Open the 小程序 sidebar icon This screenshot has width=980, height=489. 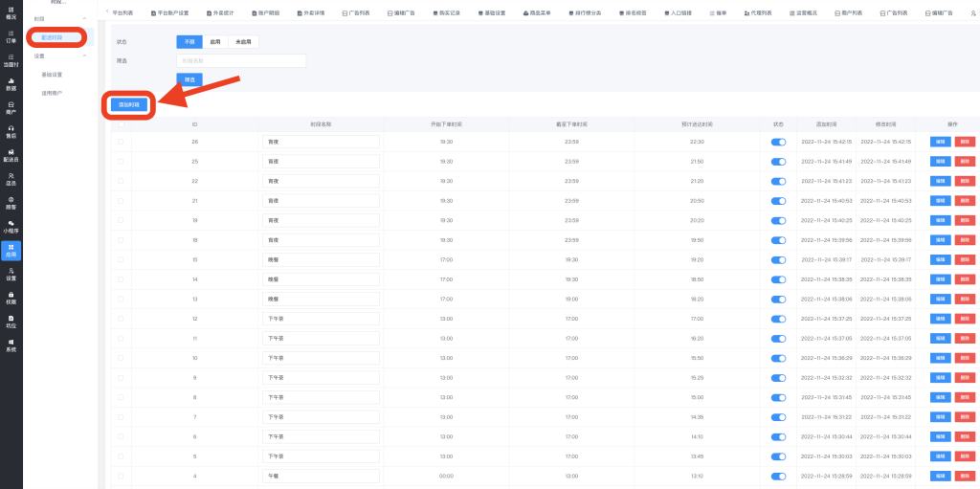click(11, 226)
